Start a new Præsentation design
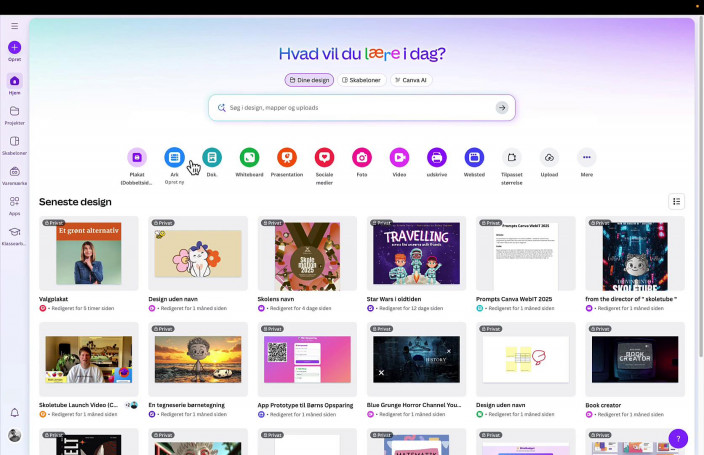Image resolution: width=704 pixels, height=455 pixels. 287,157
